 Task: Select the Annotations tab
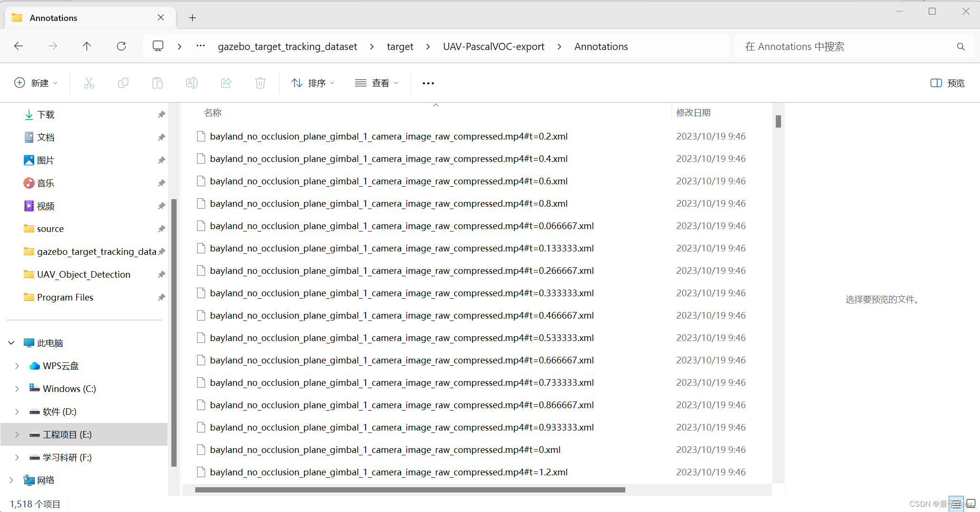90,18
